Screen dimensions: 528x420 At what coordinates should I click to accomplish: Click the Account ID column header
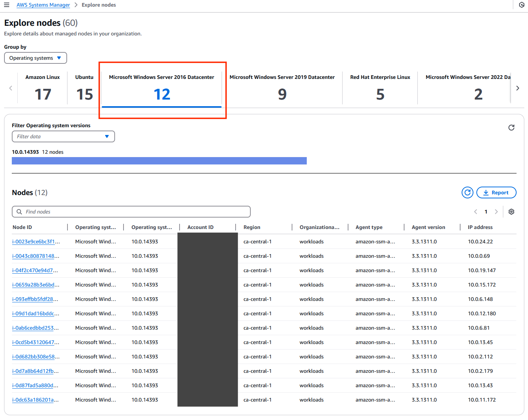click(x=200, y=227)
